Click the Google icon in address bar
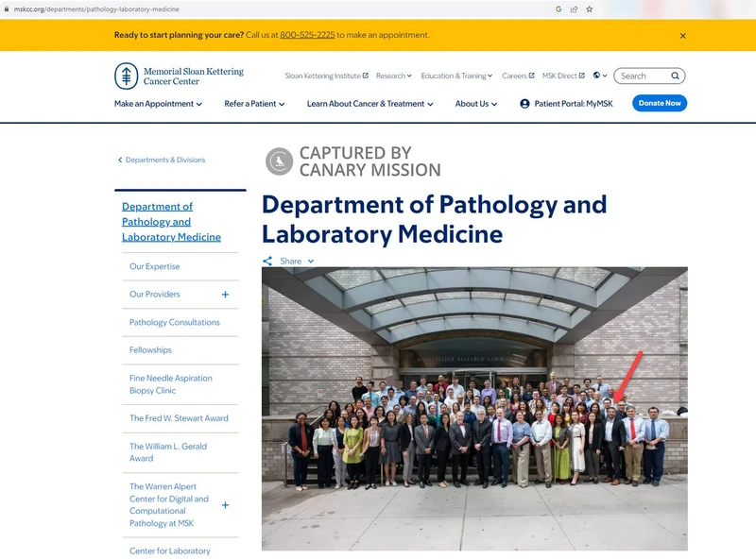756x559 pixels. click(x=558, y=8)
